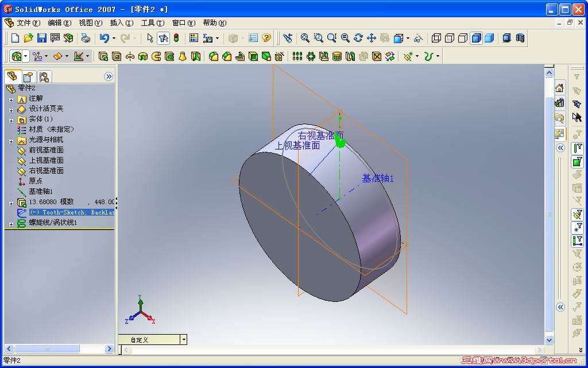Open the home icon in task pane
Screen dimensions: 588x368
coord(559,88)
